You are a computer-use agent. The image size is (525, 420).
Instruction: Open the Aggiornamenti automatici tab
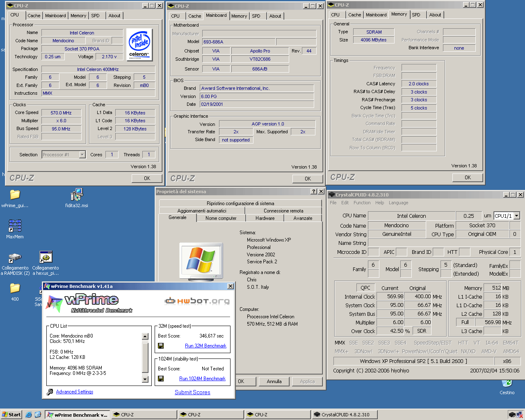tap(202, 211)
